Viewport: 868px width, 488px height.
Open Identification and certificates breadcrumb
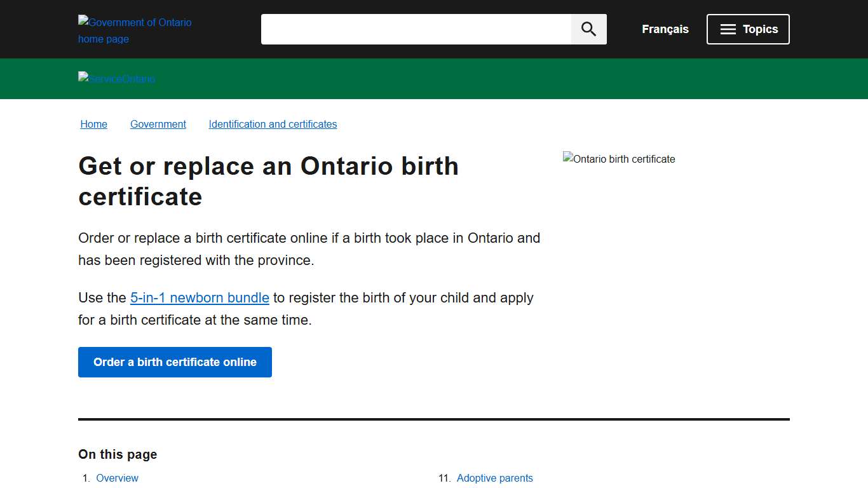pyautogui.click(x=273, y=124)
